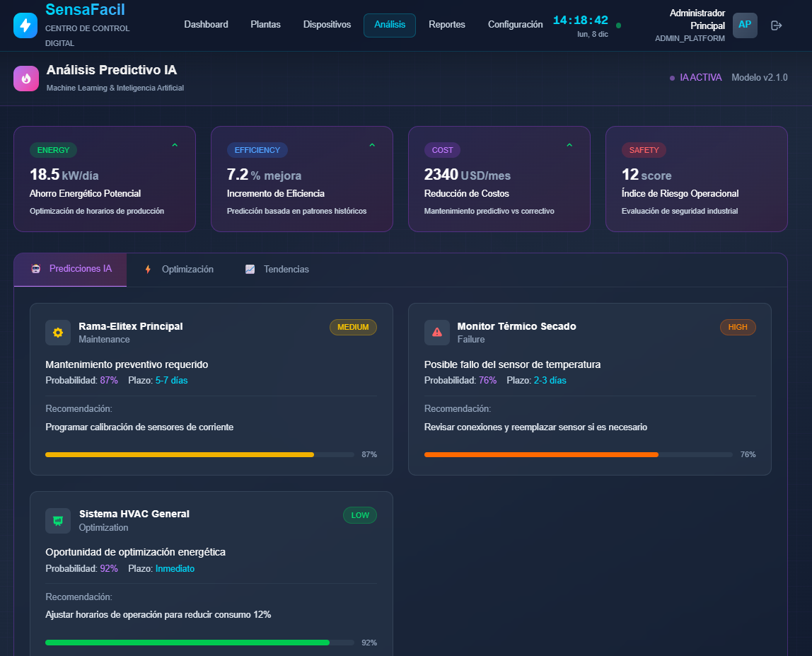Viewport: 812px width, 656px height.
Task: Expand the COST reduction card chevron
Action: [569, 144]
